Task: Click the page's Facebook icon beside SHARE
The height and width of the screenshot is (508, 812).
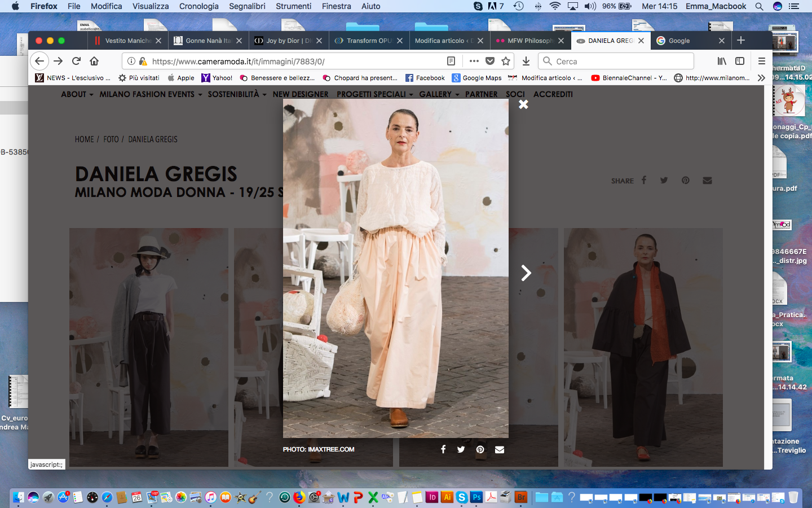Action: [x=643, y=180]
